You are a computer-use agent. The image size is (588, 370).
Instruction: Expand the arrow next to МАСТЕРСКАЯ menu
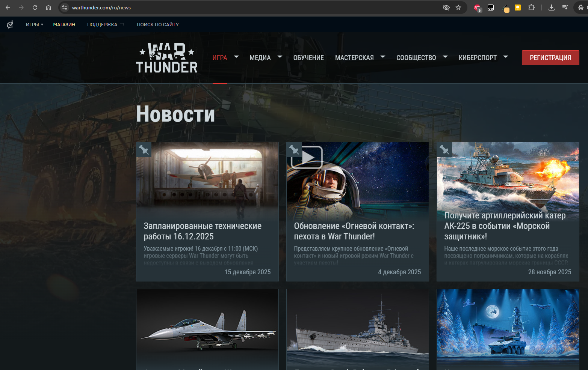pyautogui.click(x=383, y=57)
